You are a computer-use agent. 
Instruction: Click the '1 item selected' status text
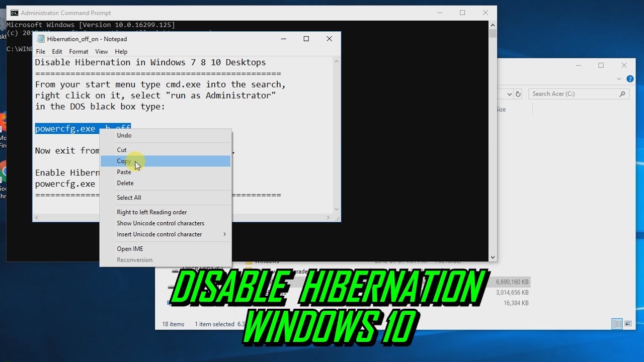tap(215, 324)
